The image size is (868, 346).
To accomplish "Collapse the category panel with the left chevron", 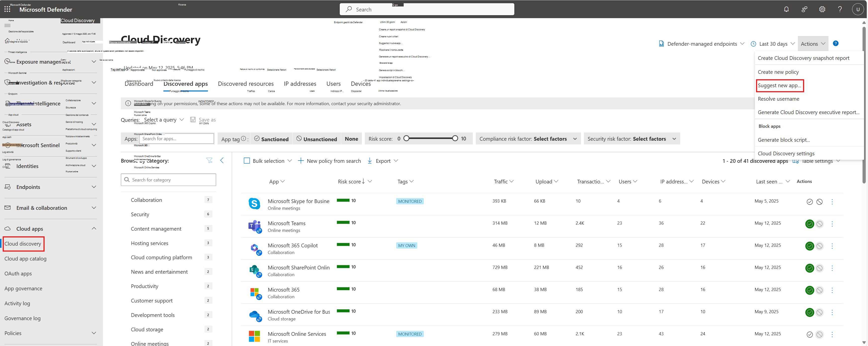I will 222,160.
